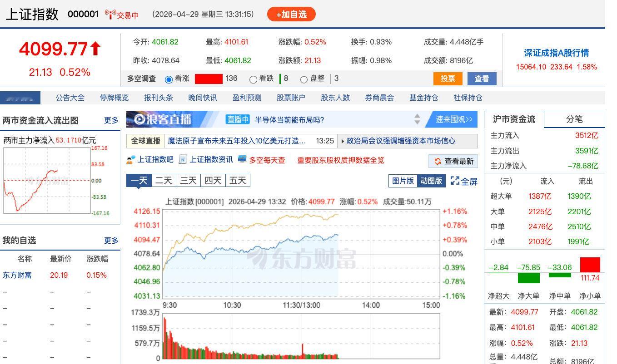Switch chart to 三天 view
The width and height of the screenshot is (617, 364).
188,181
